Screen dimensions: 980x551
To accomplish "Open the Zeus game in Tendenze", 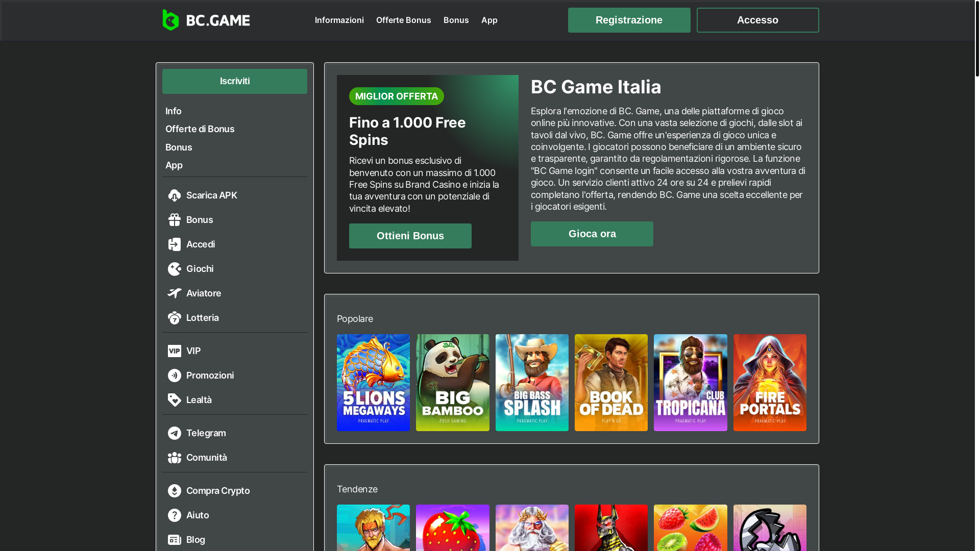I will tap(532, 528).
